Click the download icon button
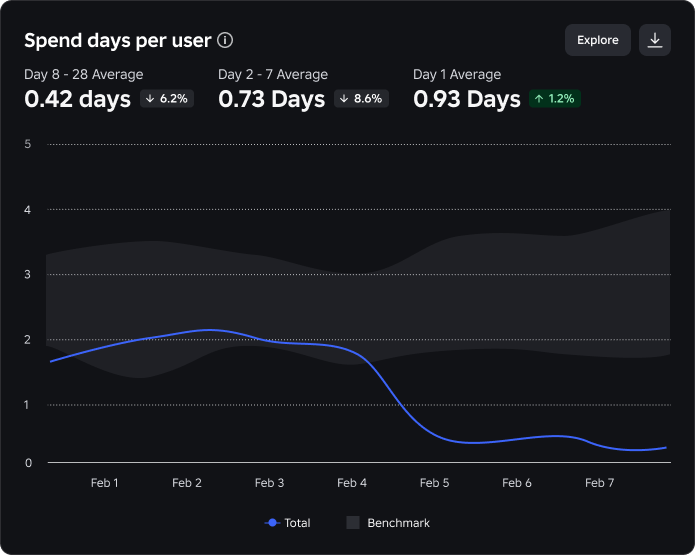This screenshot has height=555, width=695. [655, 40]
